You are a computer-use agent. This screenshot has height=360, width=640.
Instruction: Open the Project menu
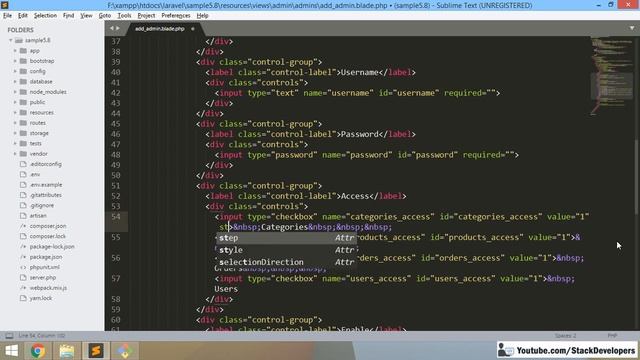(146, 16)
